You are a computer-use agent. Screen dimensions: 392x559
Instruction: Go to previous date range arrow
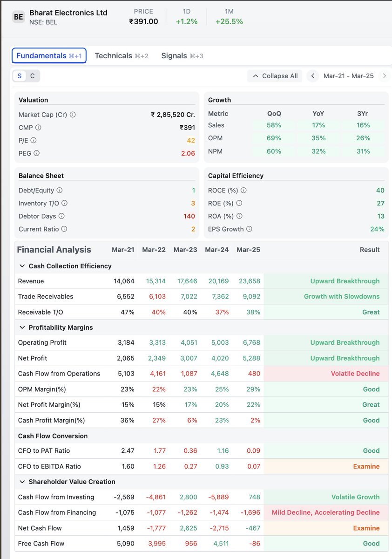[x=313, y=76]
